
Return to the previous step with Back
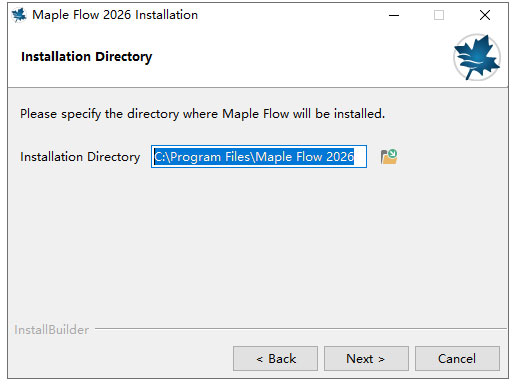coord(275,359)
